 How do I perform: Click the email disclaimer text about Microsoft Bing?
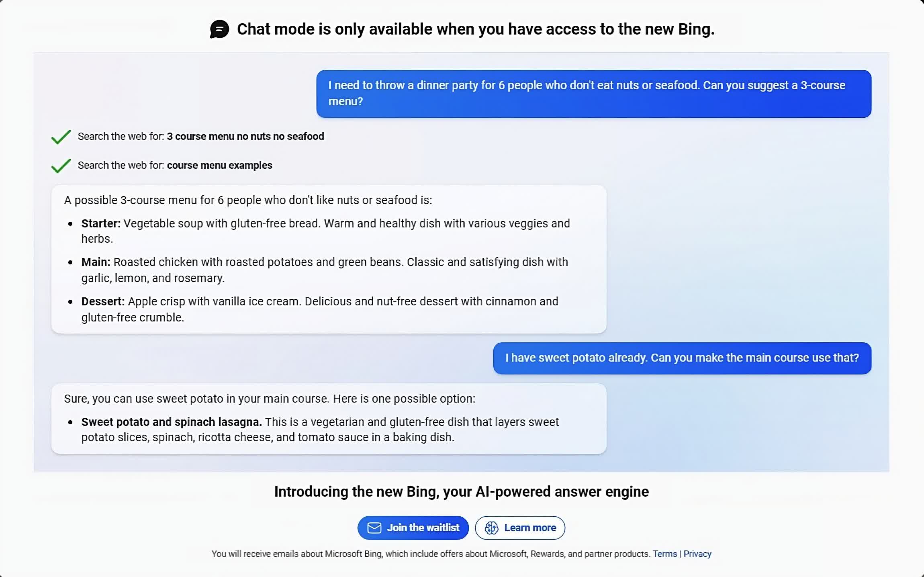point(431,554)
